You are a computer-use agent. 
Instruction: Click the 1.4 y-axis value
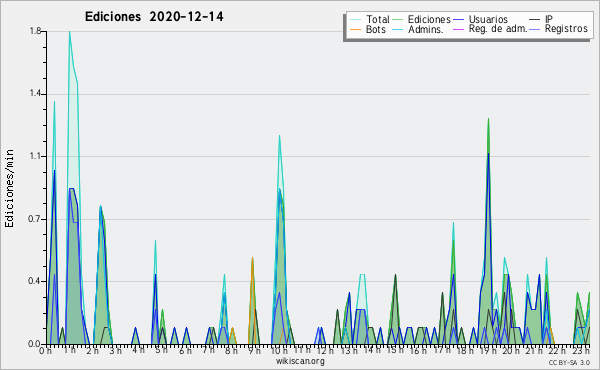35,93
